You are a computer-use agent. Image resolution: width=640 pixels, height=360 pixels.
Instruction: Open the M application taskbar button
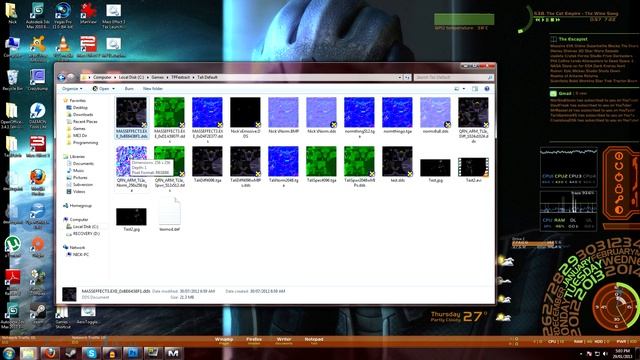pyautogui.click(x=173, y=353)
